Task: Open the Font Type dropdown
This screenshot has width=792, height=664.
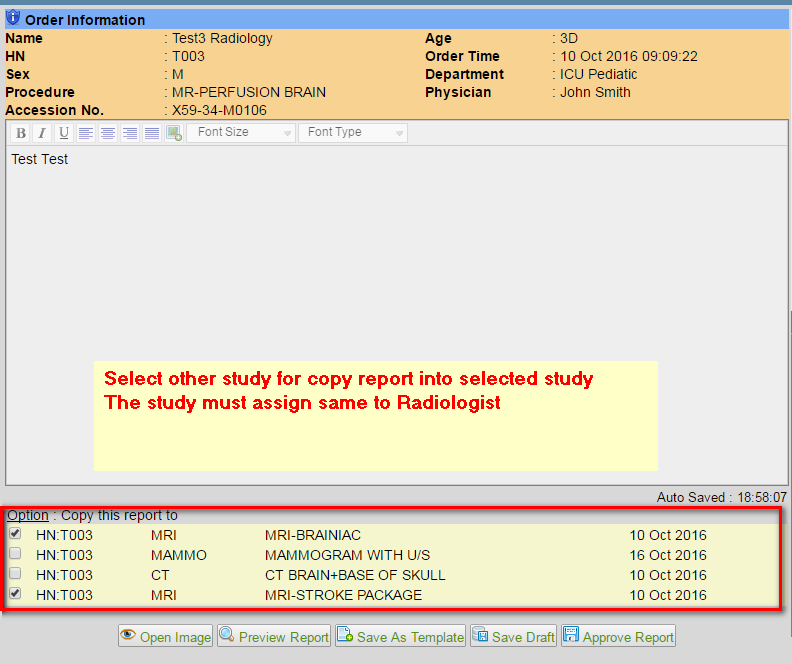Action: (x=353, y=133)
